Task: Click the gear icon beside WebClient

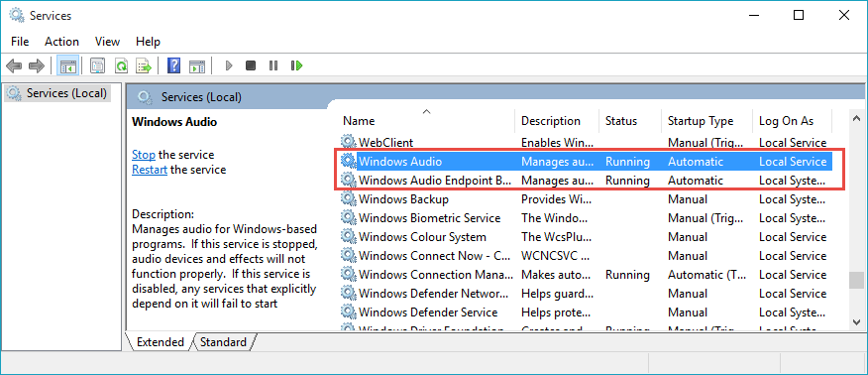Action: [x=348, y=142]
